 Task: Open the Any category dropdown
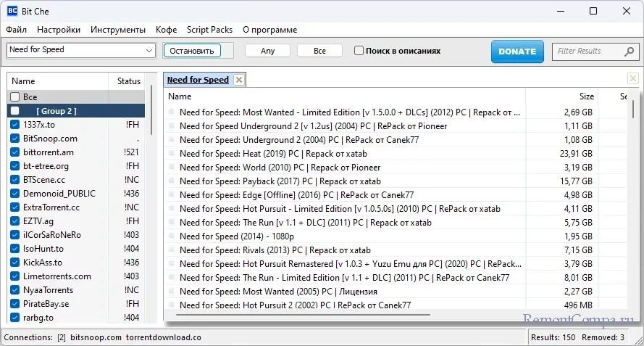click(267, 51)
